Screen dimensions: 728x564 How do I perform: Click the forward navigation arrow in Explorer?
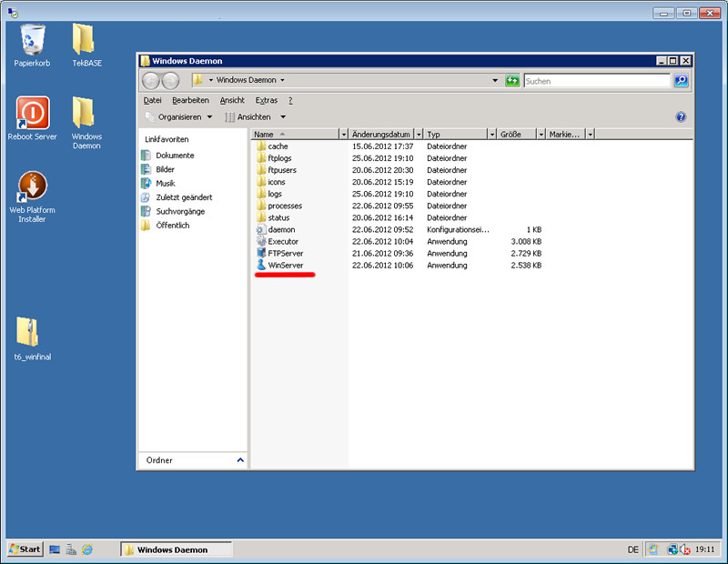[x=170, y=81]
